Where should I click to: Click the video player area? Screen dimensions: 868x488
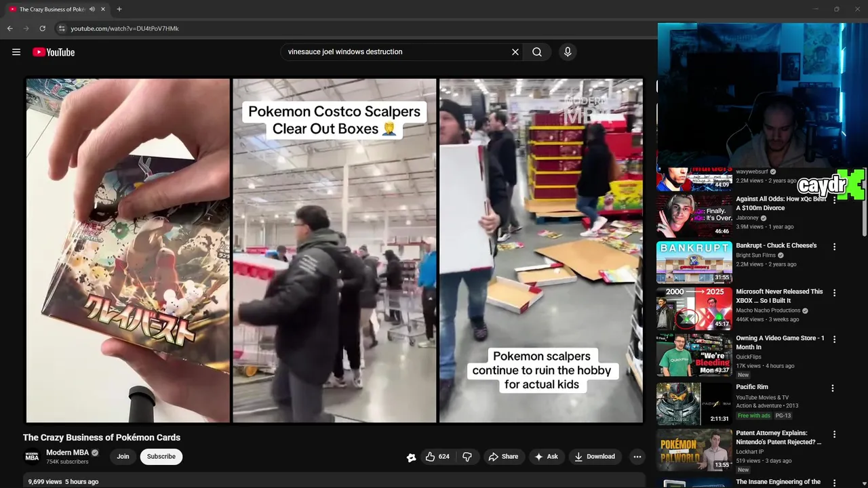pyautogui.click(x=334, y=251)
